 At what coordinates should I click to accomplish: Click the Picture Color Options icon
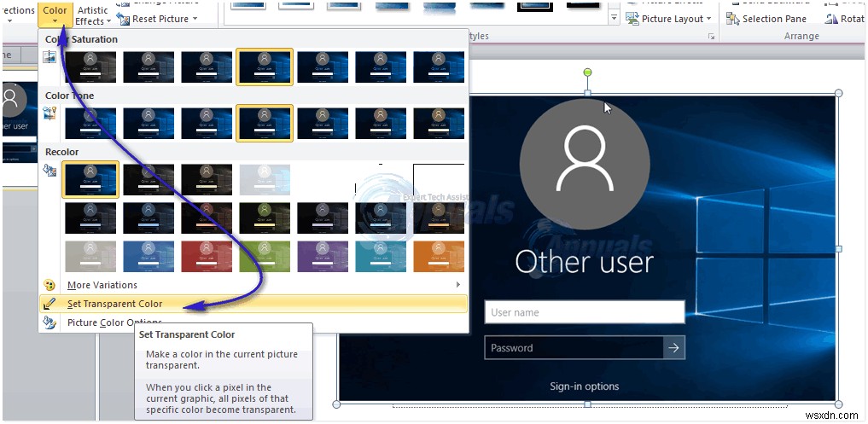coord(50,322)
